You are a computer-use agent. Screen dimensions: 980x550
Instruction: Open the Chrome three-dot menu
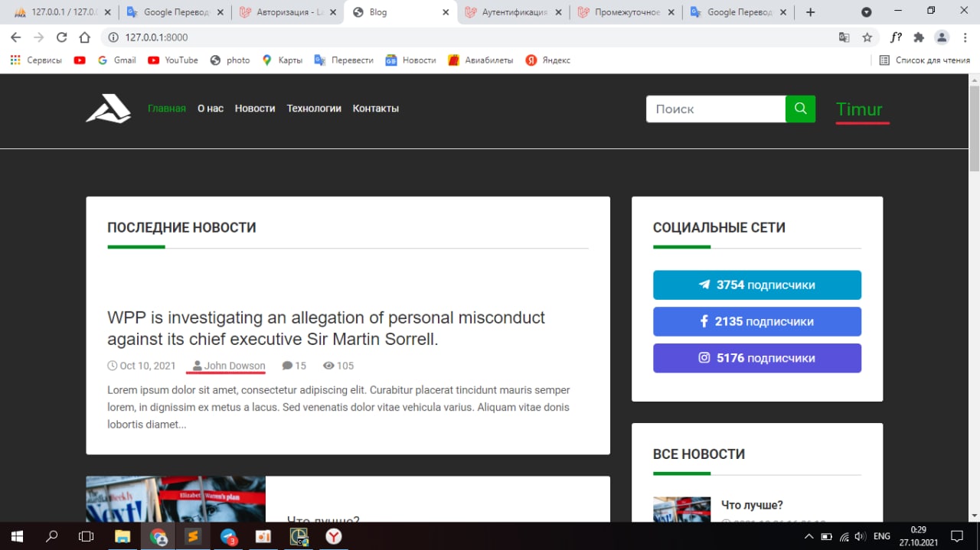tap(965, 37)
